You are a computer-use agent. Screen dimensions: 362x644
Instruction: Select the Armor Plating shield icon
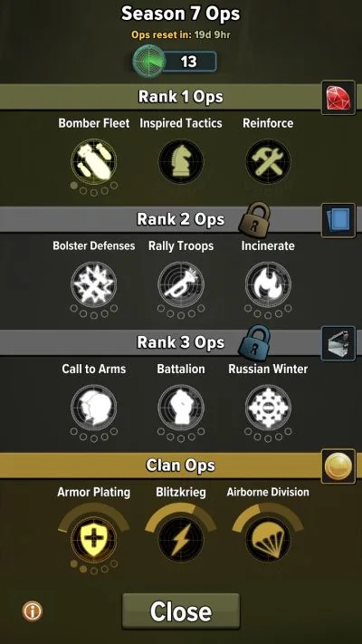click(93, 539)
